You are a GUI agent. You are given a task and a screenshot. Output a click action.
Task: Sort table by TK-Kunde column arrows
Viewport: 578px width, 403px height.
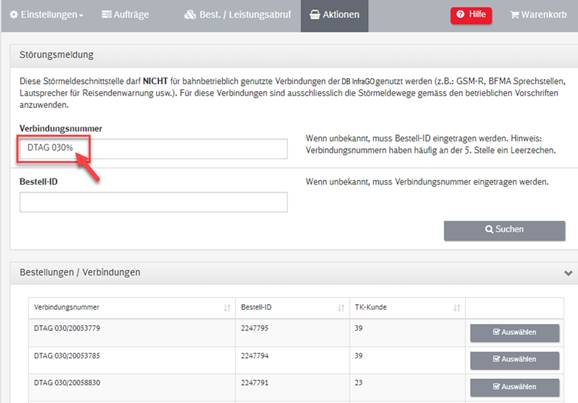(457, 308)
